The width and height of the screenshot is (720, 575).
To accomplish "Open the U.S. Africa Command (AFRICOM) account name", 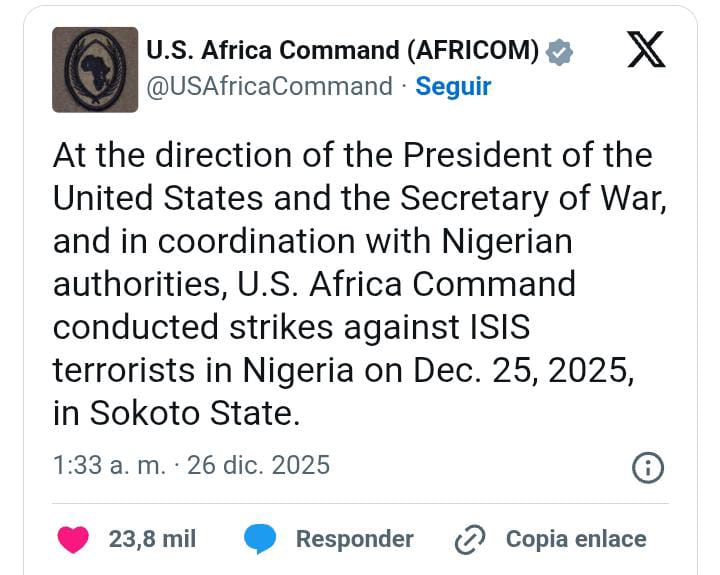I will coord(343,50).
